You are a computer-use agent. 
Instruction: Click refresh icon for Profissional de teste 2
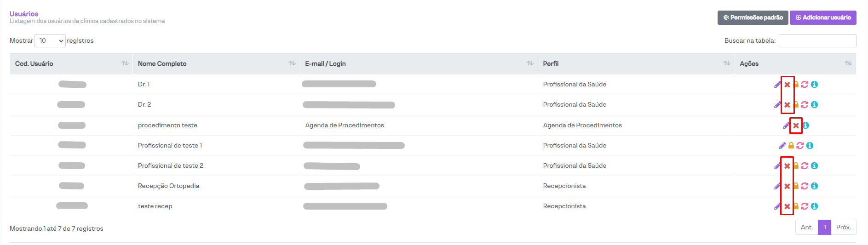(805, 166)
